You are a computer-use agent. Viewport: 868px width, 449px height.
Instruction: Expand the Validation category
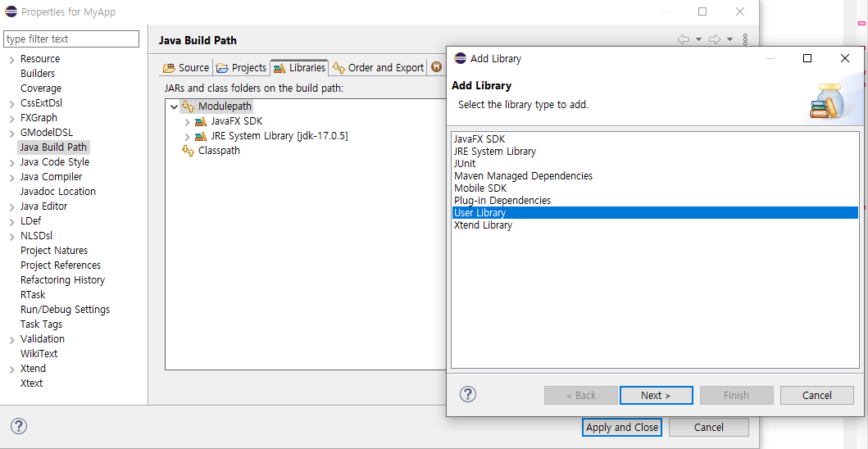[12, 339]
